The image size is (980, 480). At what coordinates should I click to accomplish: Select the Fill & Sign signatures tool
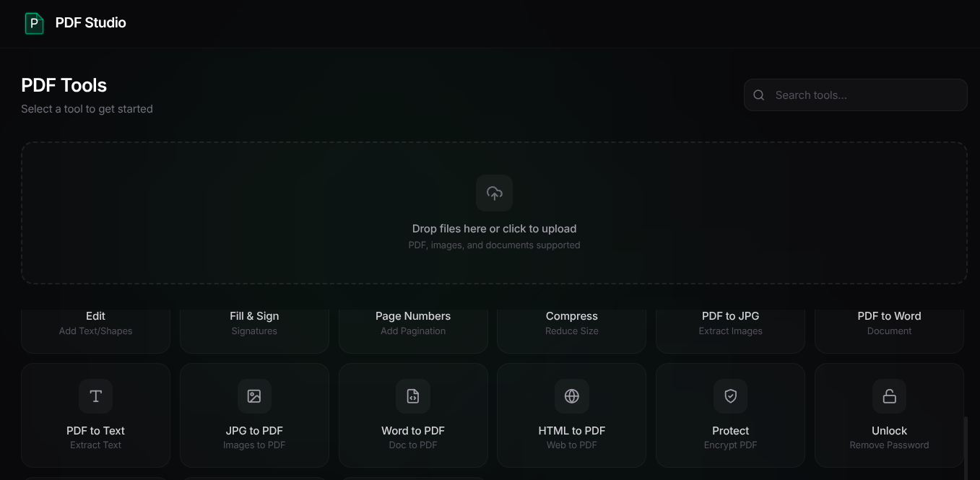254,323
